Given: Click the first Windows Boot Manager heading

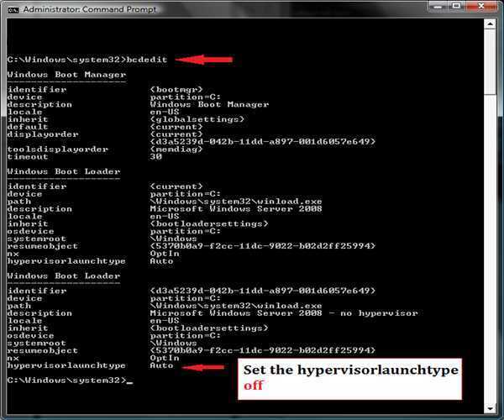Looking at the screenshot, I should (x=54, y=75).
